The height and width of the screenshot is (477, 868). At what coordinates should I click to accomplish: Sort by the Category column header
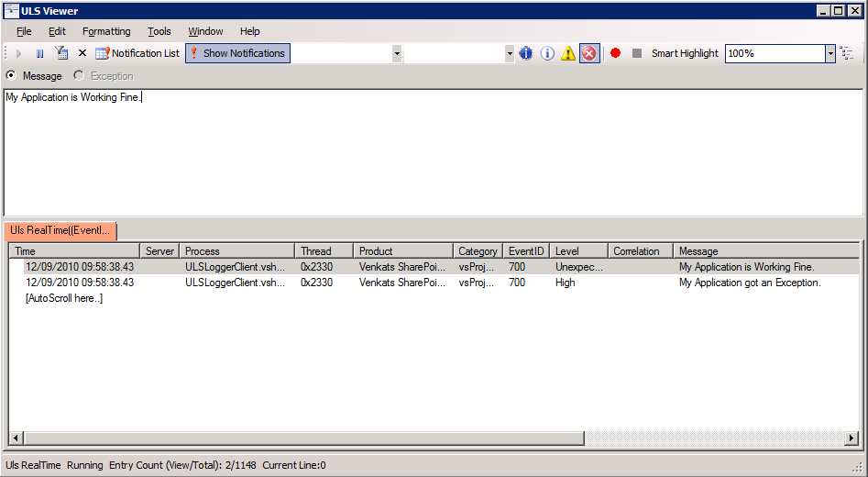tap(478, 251)
